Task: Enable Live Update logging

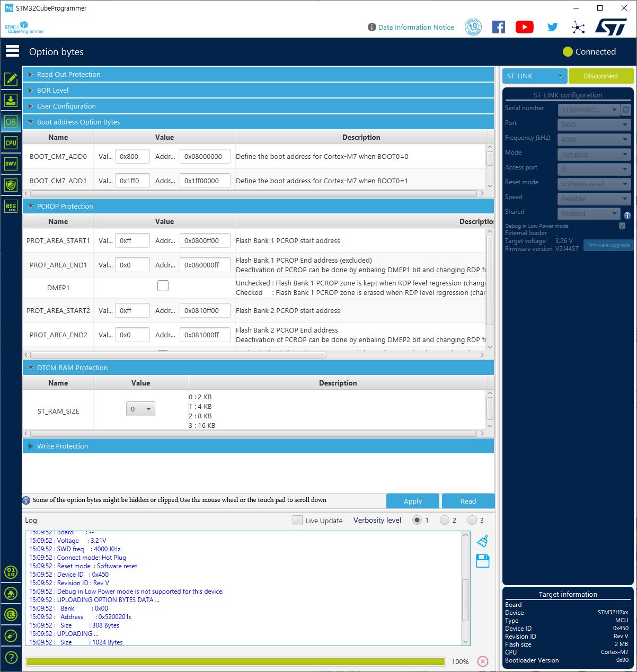Action: [x=297, y=520]
